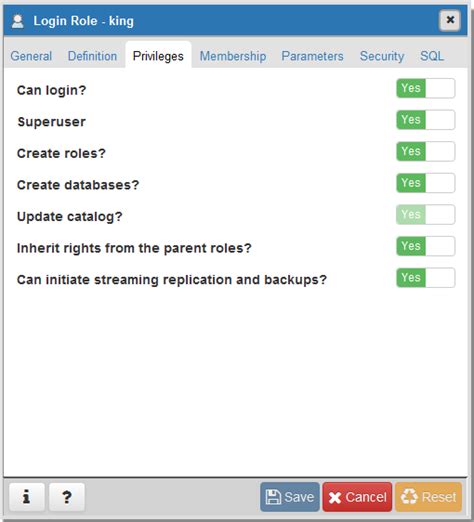Viewport: 474px width, 522px height.
Task: Click the 'Update catalog?' switch
Action: pos(426,215)
